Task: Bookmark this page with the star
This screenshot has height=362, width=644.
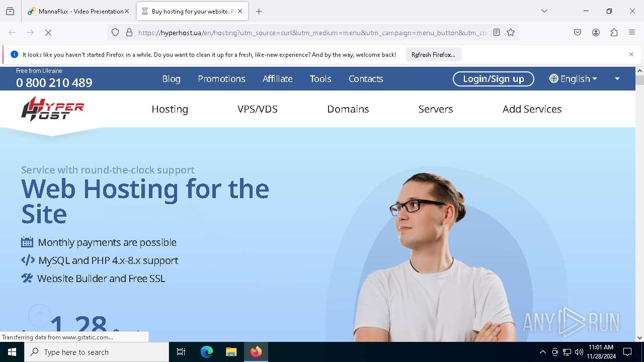Action: (511, 33)
